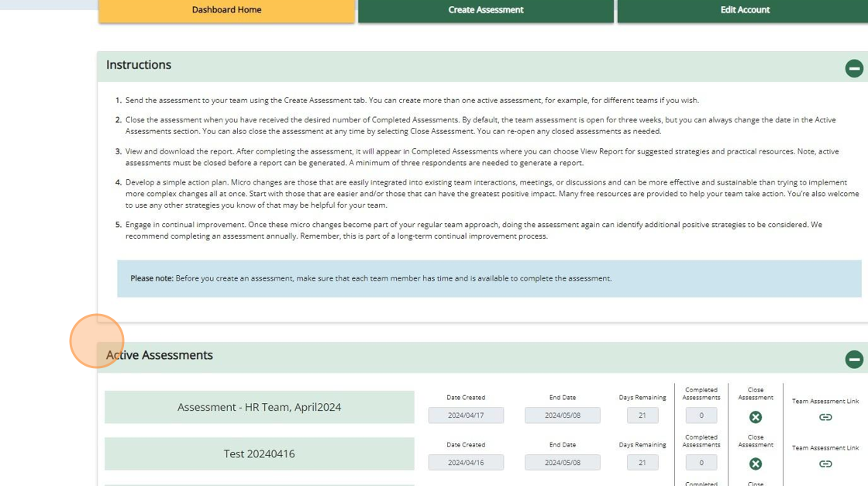Close the Test 20240416 assessment
Image resolution: width=868 pixels, height=486 pixels.
click(x=756, y=464)
